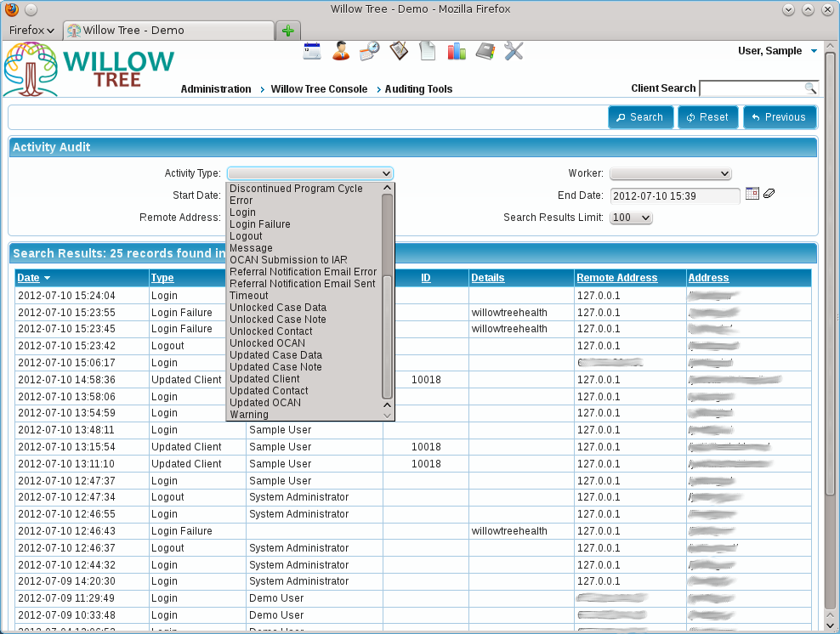Click the Reset button
840x634 pixels.
pos(707,117)
